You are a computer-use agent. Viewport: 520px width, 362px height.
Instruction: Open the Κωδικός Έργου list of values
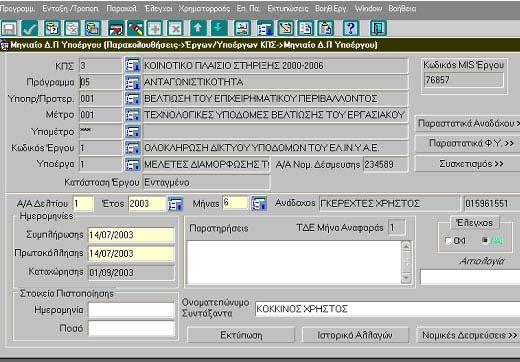[132, 148]
